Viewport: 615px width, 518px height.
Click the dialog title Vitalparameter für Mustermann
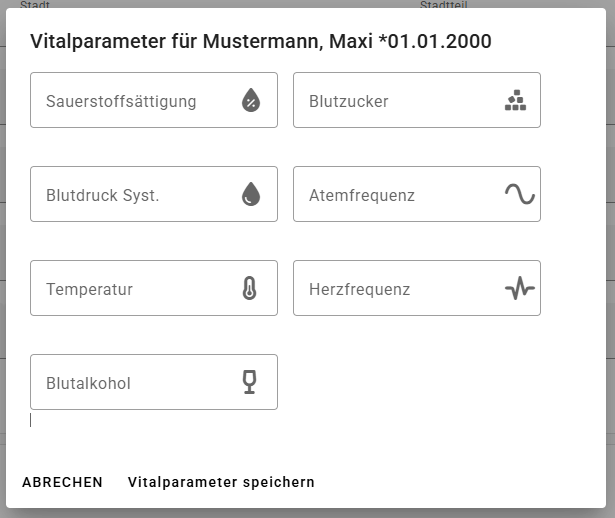[x=260, y=42]
